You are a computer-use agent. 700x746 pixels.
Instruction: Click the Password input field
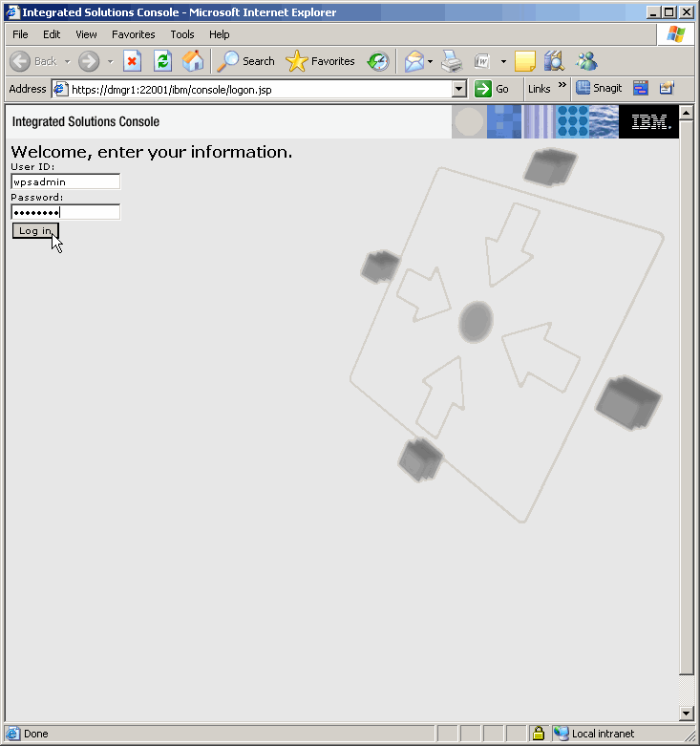65,212
